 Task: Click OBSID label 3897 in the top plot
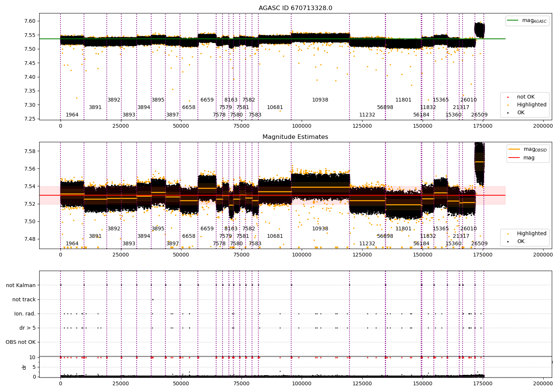(x=172, y=115)
